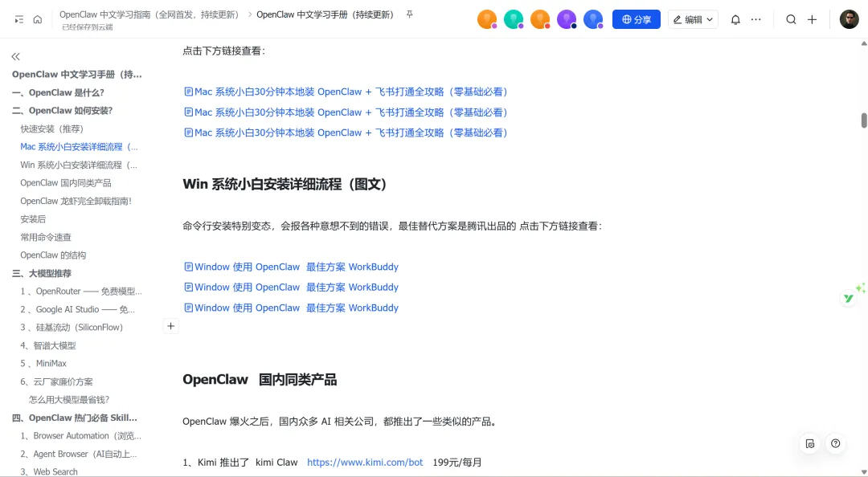The width and height of the screenshot is (868, 477).
Task: Open the help question mark icon
Action: click(836, 443)
